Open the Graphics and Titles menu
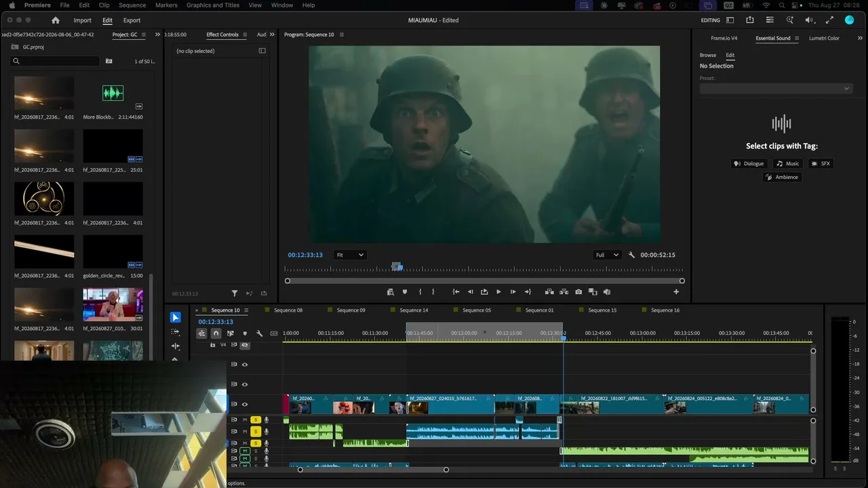 pos(213,5)
